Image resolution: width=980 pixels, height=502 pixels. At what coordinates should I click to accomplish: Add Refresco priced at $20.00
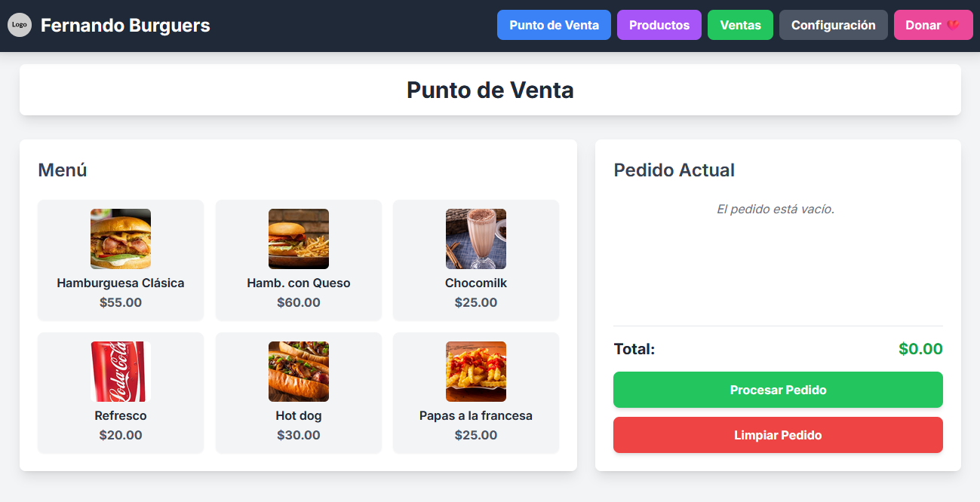point(120,393)
